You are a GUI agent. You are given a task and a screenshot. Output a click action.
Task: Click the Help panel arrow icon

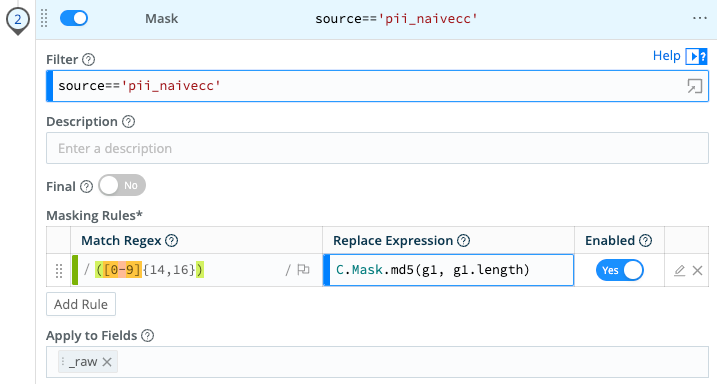pyautogui.click(x=696, y=56)
